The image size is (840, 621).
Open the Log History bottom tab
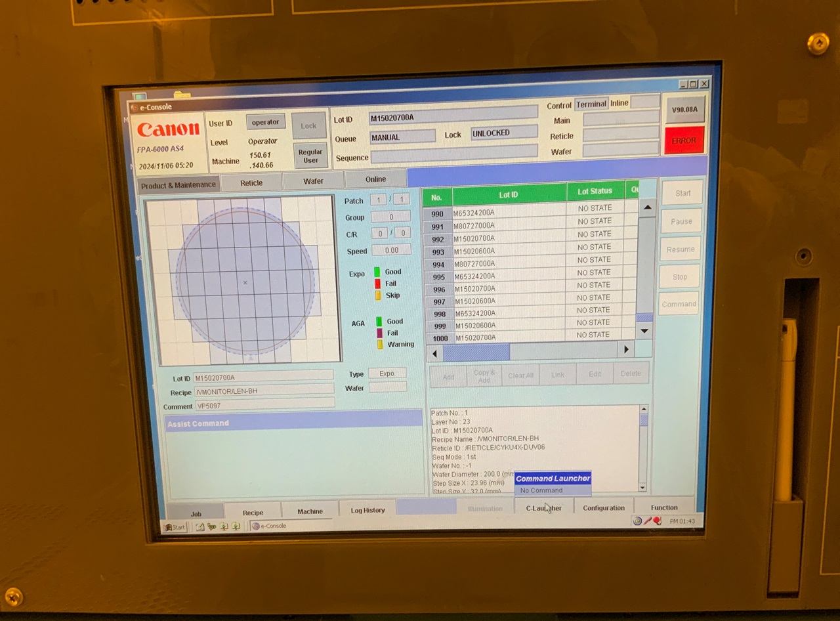367,510
